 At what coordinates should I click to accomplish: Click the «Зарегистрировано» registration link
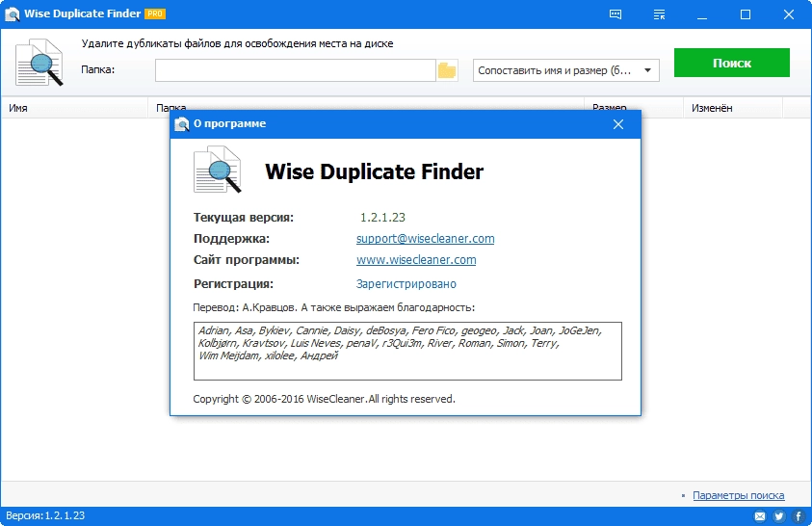tap(406, 283)
